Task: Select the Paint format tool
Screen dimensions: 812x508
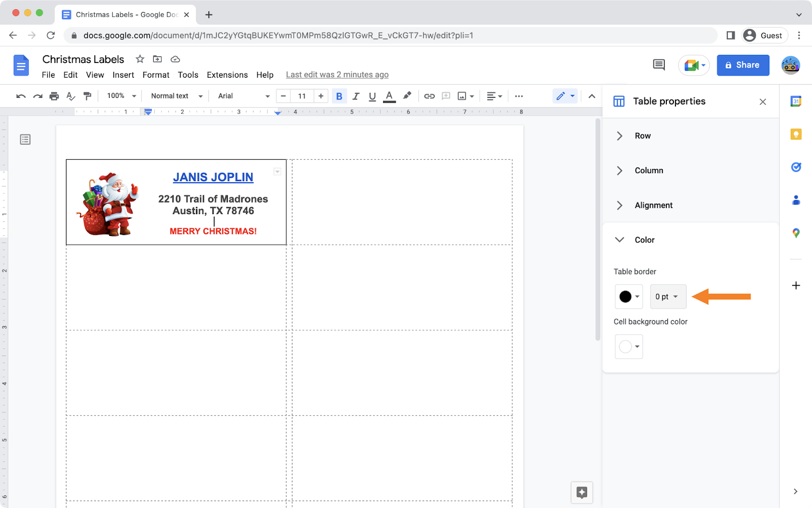Action: (x=87, y=96)
